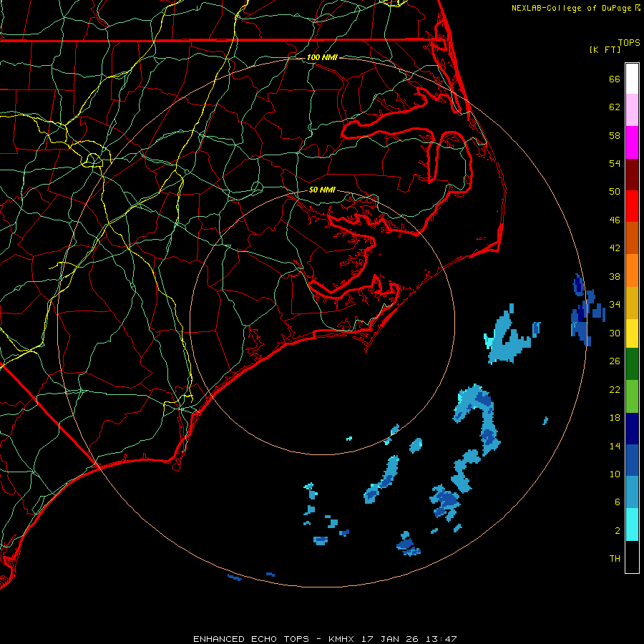This screenshot has height=644, width=644.
Task: Click the dark green 26 K FT swatch
Action: click(632, 364)
